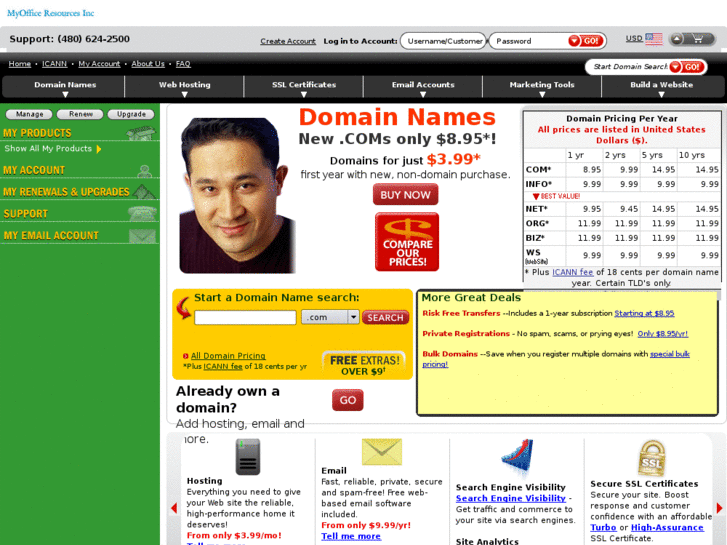Click the Password input field

(529, 41)
